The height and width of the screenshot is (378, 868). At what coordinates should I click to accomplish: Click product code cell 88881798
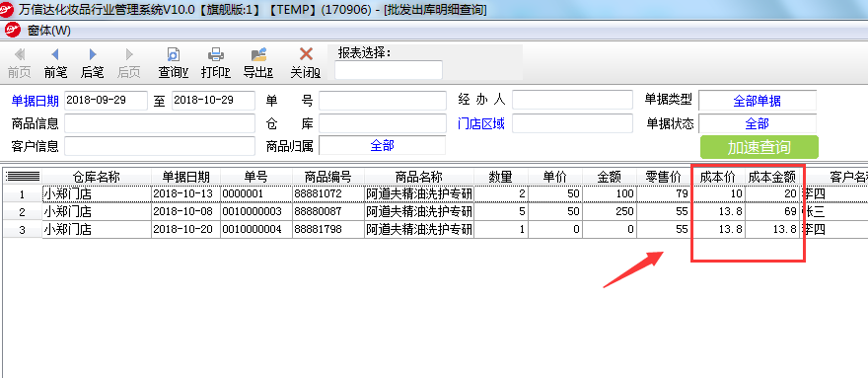point(328,229)
